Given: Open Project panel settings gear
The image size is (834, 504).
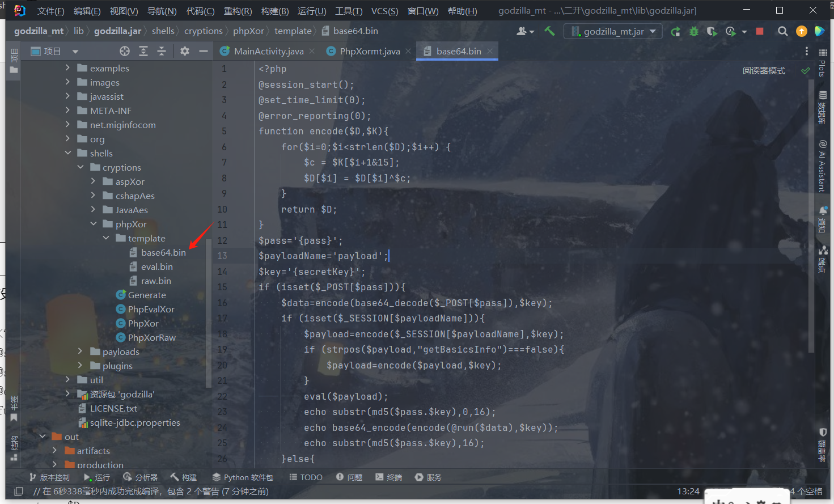Looking at the screenshot, I should tap(185, 51).
